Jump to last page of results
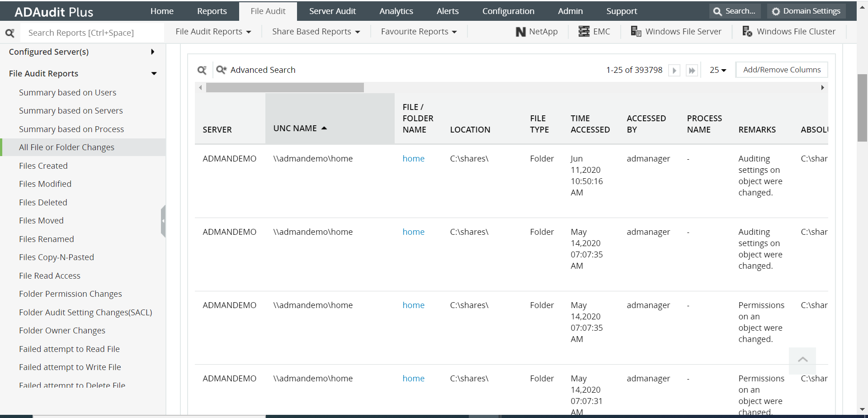Image resolution: width=868 pixels, height=418 pixels. pos(692,70)
